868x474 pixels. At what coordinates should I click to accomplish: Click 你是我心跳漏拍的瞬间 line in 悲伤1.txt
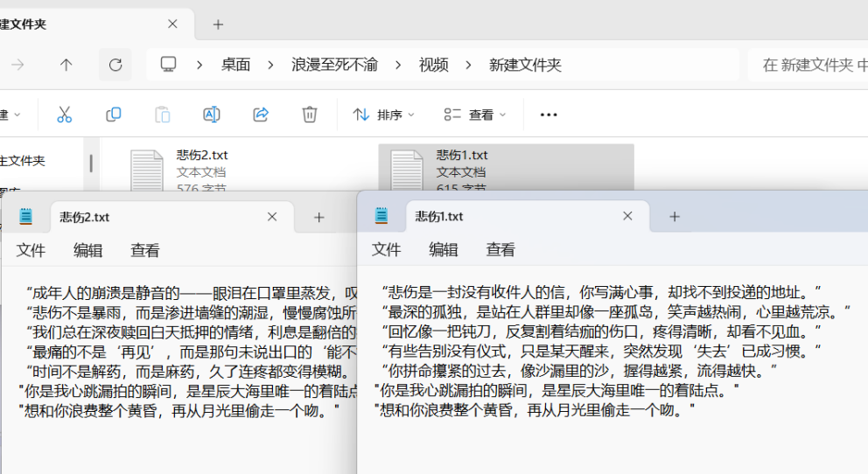[x=556, y=391]
